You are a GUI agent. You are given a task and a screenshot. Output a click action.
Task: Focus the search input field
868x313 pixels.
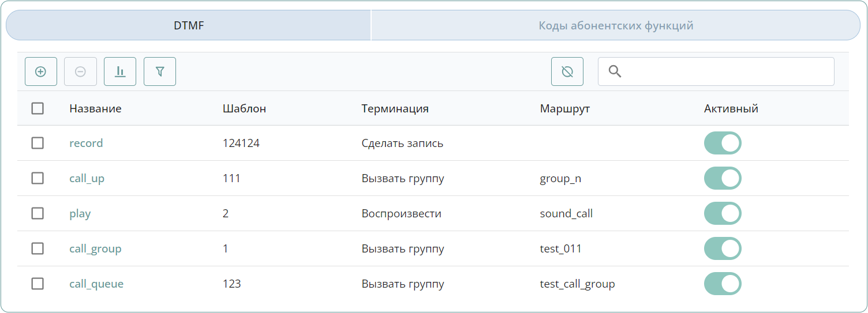[716, 71]
